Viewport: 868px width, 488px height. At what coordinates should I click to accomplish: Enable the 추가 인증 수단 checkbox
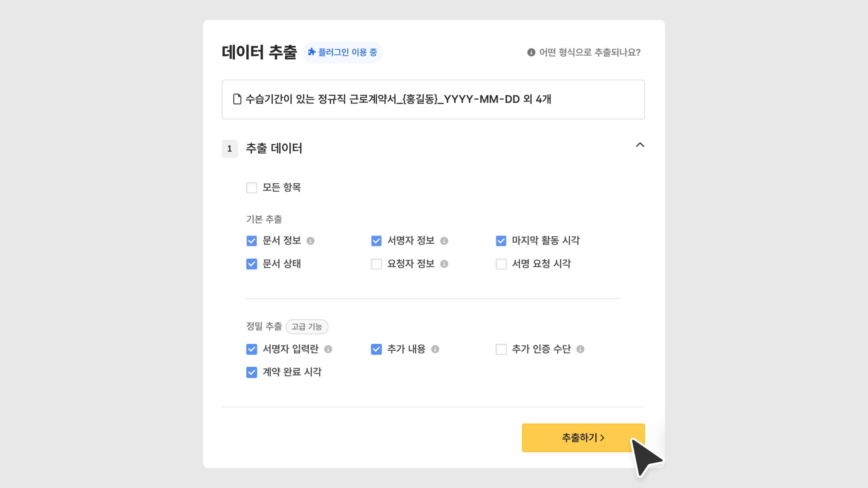click(x=501, y=349)
